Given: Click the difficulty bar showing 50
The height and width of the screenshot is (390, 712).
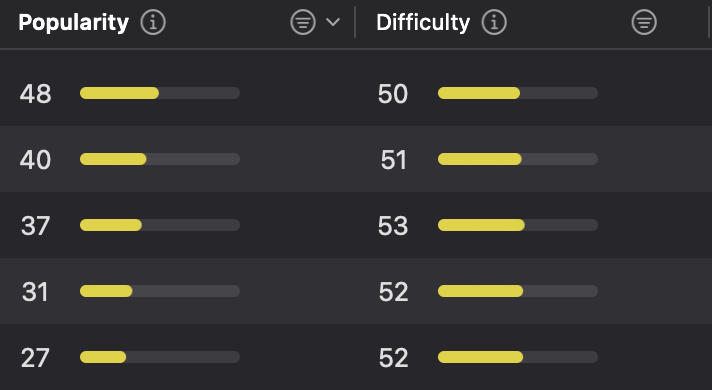Looking at the screenshot, I should (518, 93).
